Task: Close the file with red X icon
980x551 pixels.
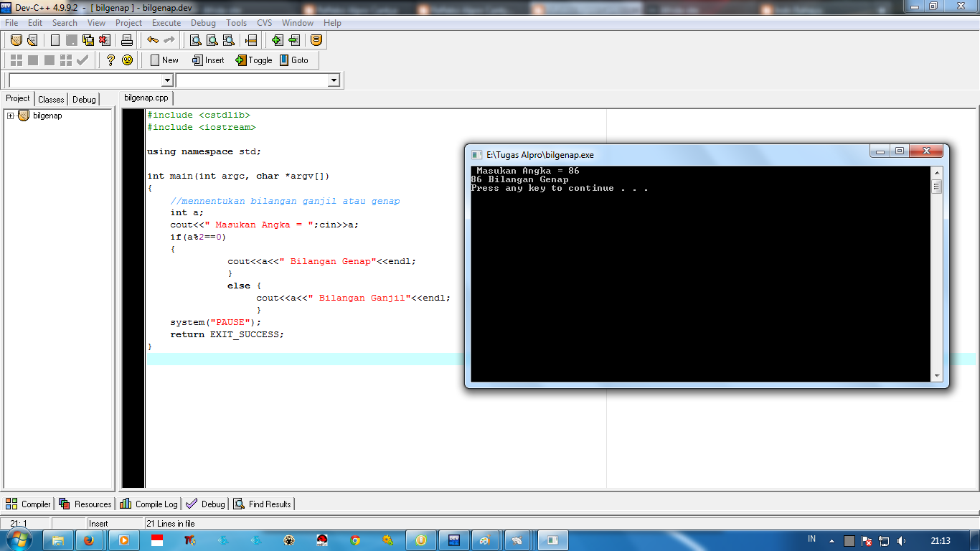Action: tap(105, 40)
